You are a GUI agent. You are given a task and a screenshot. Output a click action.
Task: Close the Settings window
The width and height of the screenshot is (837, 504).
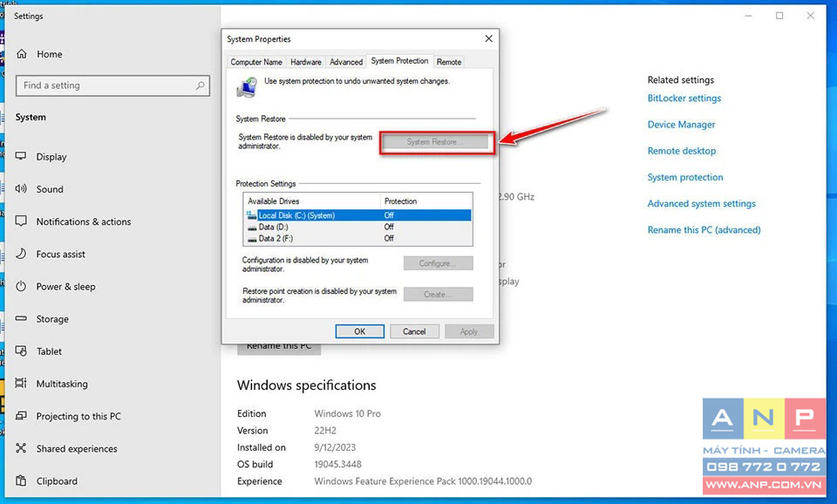[x=810, y=16]
